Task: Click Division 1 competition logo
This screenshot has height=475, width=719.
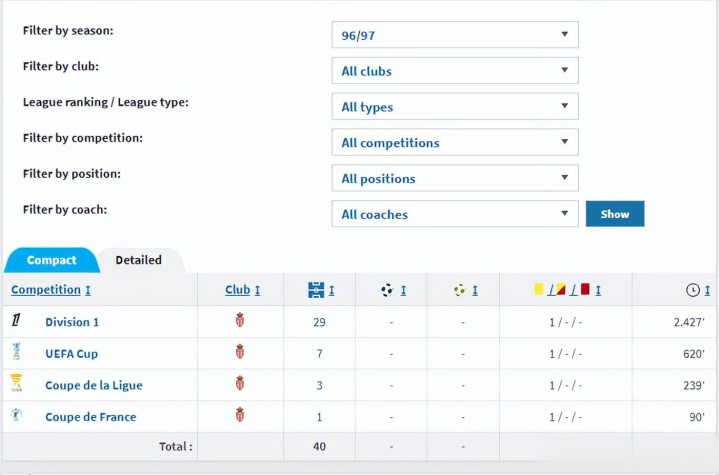Action: coord(16,321)
